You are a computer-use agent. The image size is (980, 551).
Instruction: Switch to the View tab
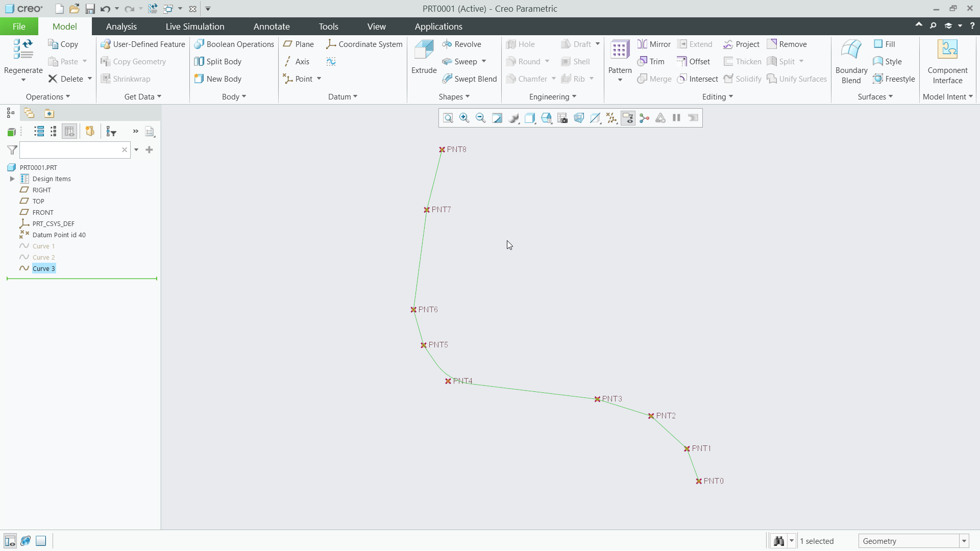(377, 27)
